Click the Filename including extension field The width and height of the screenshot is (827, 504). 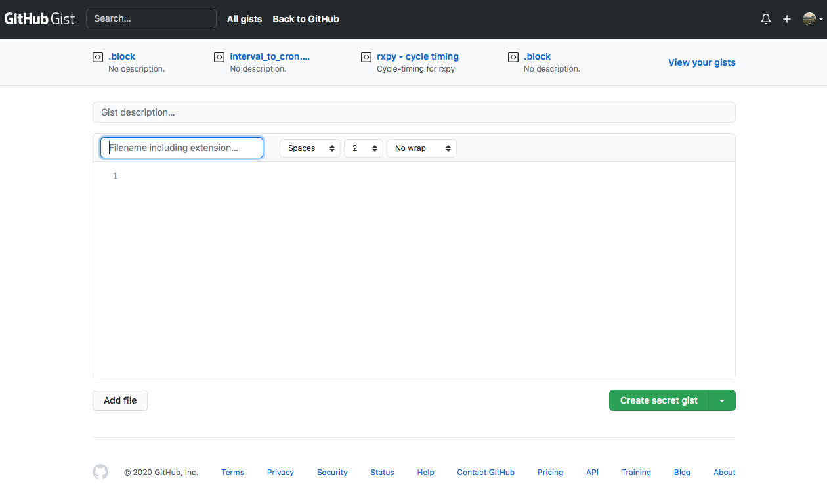point(182,148)
